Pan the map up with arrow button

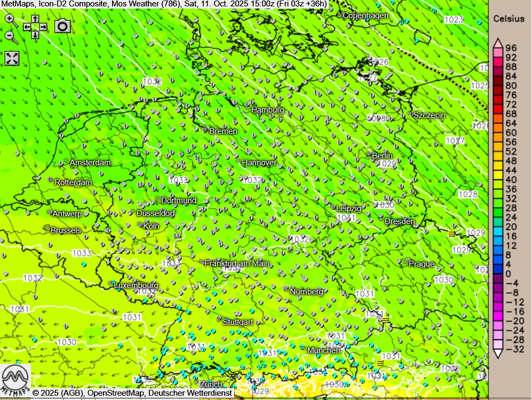point(35,19)
